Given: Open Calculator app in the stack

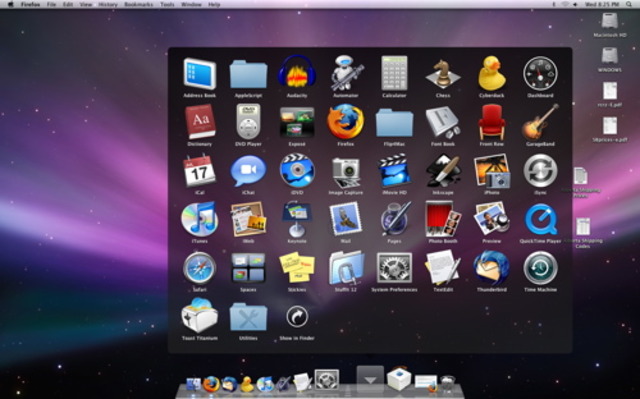Looking at the screenshot, I should tap(394, 73).
